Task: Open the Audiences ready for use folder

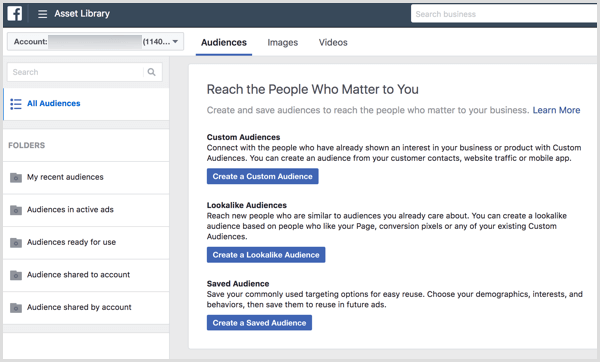Action: click(x=86, y=243)
